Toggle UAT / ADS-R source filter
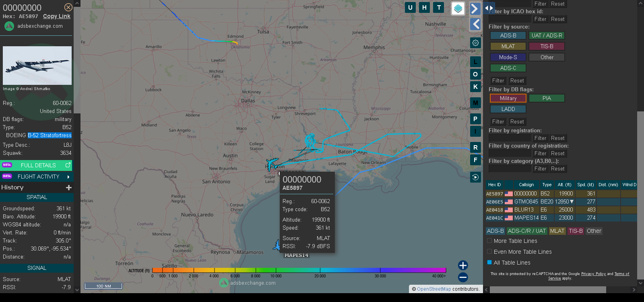The width and height of the screenshot is (644, 302). (x=547, y=35)
